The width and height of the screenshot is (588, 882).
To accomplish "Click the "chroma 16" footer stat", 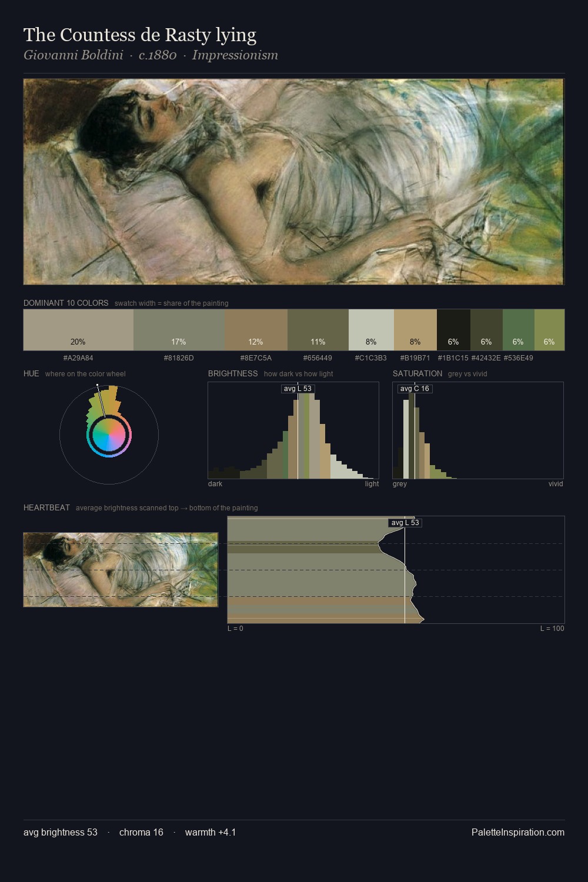I will point(141,833).
